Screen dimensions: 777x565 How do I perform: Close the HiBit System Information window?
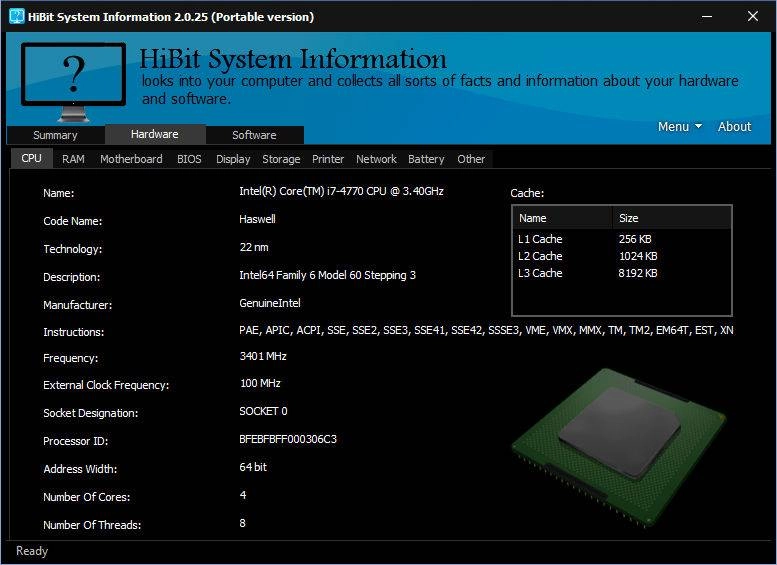pyautogui.click(x=753, y=16)
